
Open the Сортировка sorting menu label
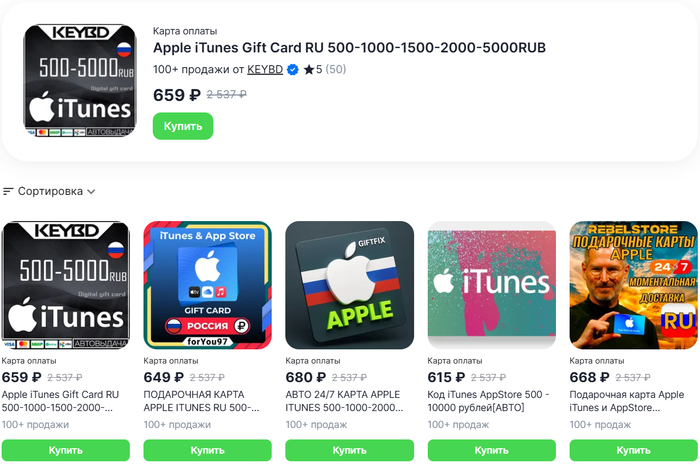tap(50, 192)
